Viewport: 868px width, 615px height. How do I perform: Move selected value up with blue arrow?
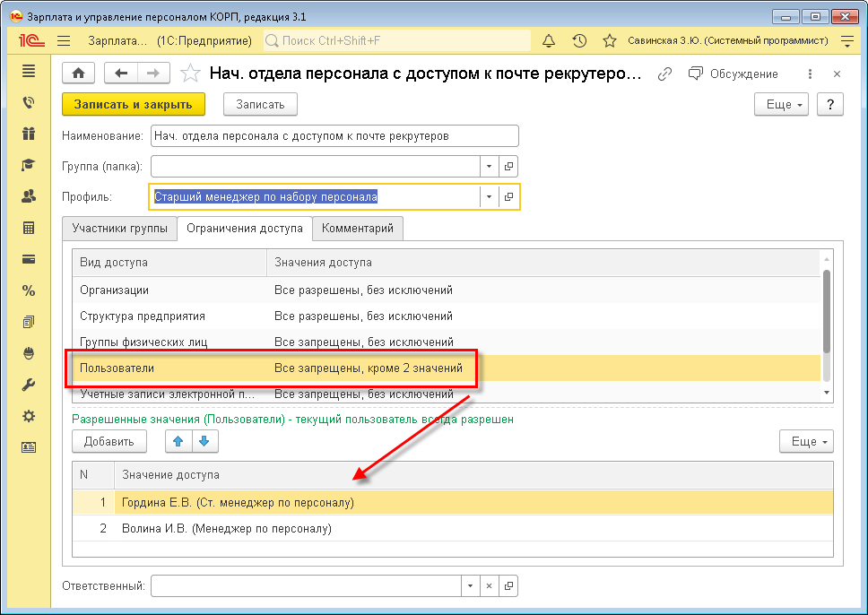[x=178, y=441]
